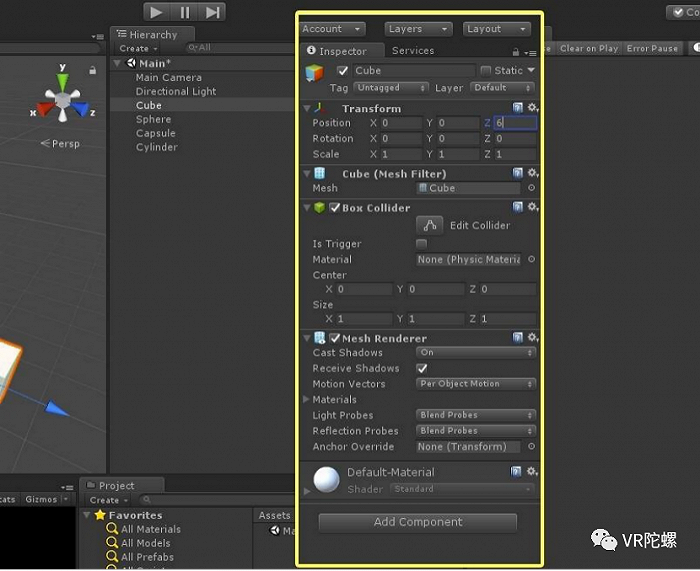Click the Cube name input field
This screenshot has height=571, width=700.
click(414, 71)
